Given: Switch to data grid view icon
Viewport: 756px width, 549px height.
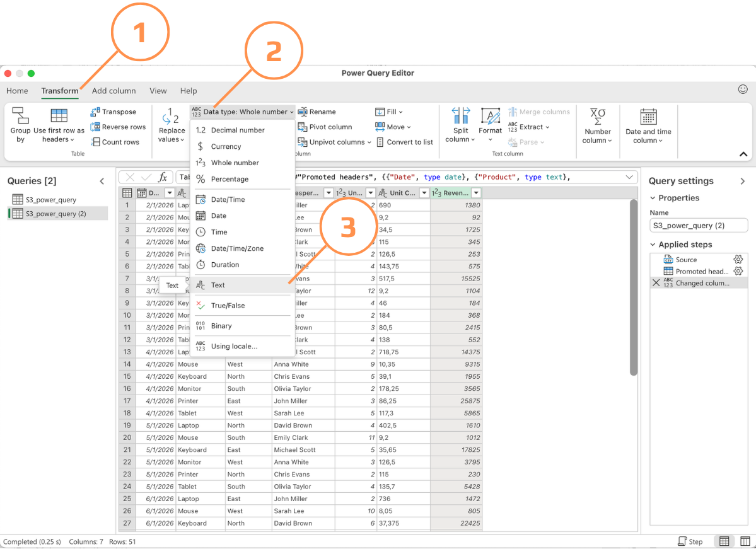Looking at the screenshot, I should click(724, 541).
